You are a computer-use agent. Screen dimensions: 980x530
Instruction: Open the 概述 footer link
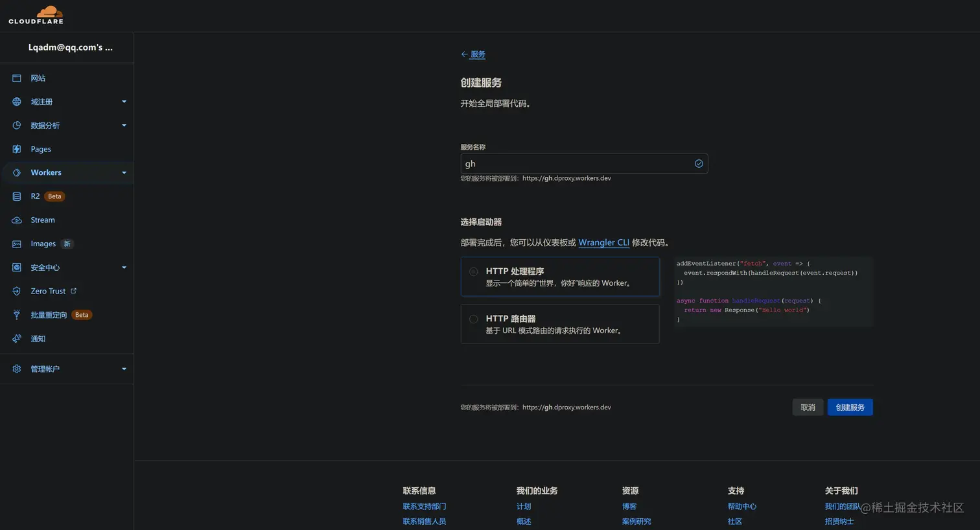(x=524, y=522)
